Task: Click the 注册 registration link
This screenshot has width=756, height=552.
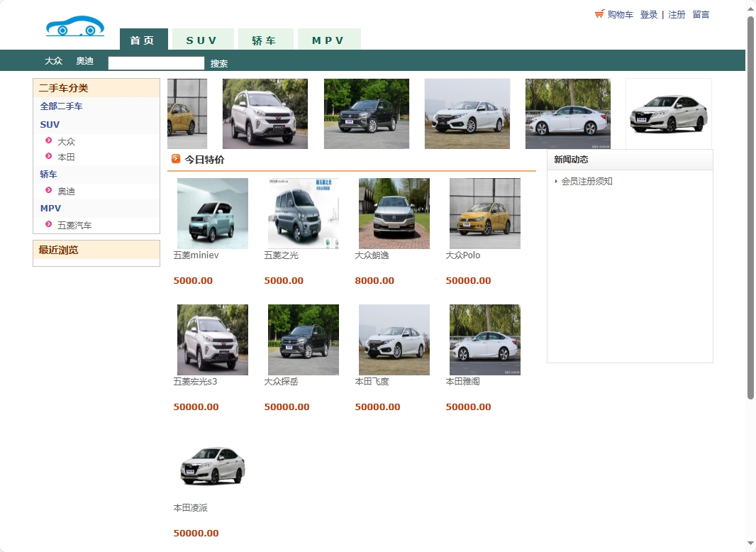Action: 677,14
